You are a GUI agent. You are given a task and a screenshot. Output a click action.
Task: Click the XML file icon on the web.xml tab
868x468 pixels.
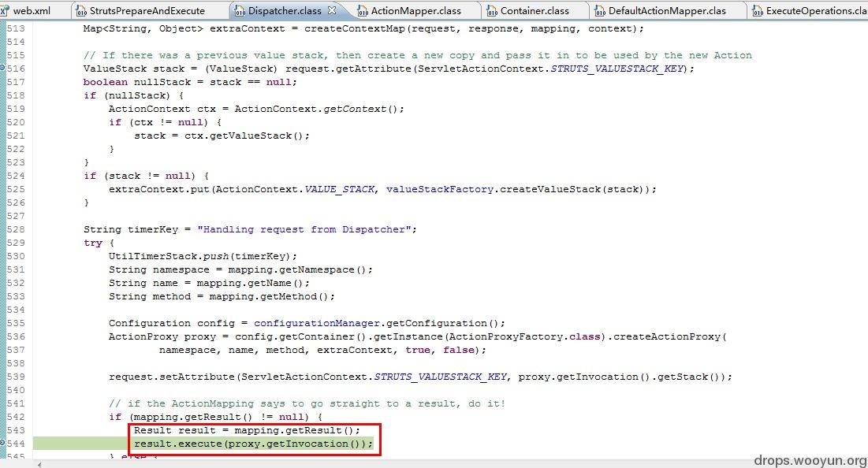tap(5, 10)
